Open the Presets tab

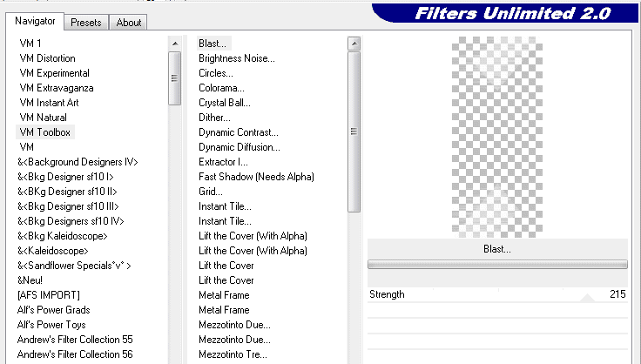(86, 23)
